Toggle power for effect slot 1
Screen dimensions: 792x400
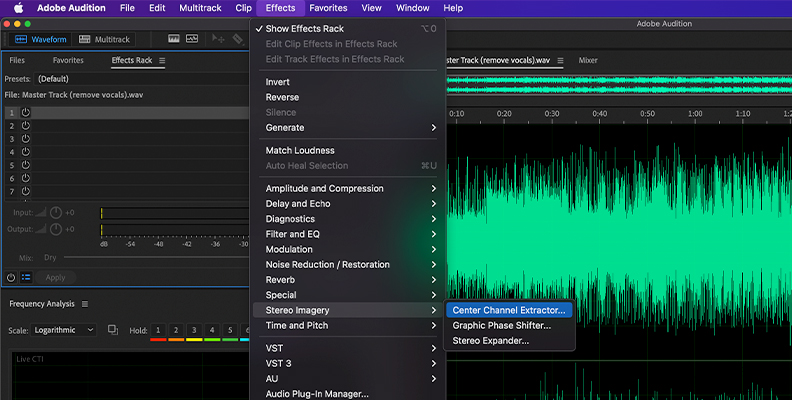25,112
